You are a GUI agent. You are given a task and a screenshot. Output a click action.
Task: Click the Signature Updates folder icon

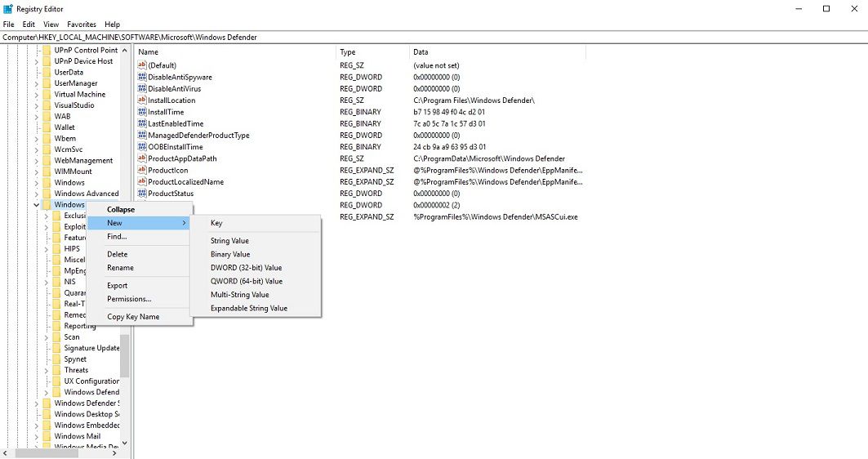57,348
